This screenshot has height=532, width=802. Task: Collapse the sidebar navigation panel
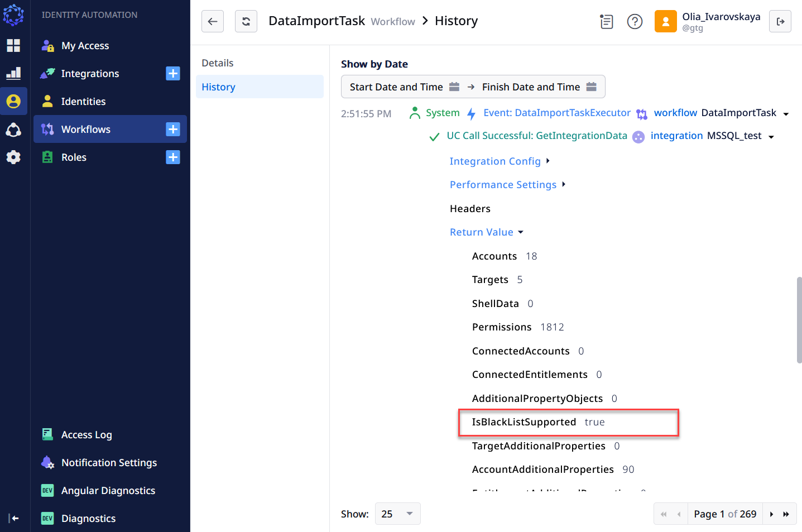click(13, 519)
